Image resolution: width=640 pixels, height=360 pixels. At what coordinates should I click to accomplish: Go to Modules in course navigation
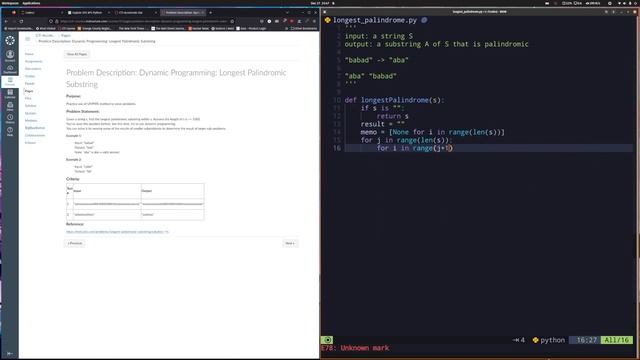coord(31,120)
